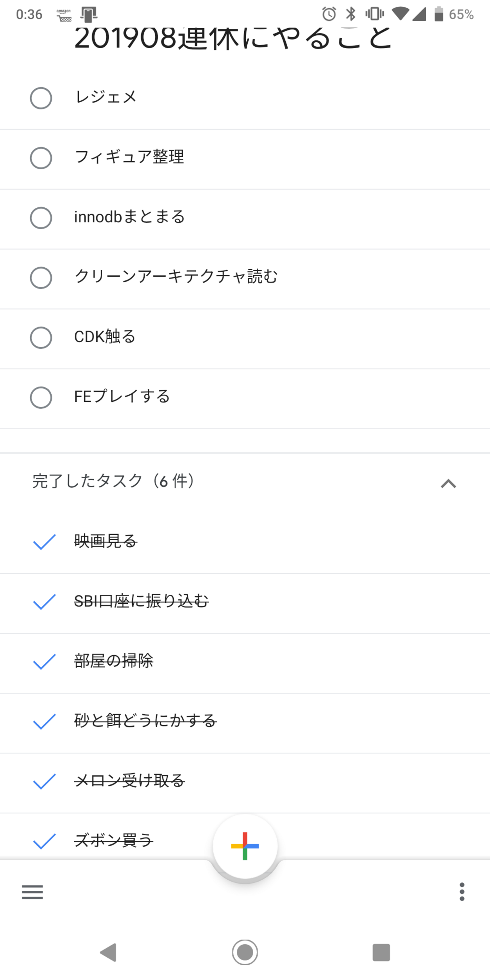Open the クリーンアーキテクチャ読む task
The height and width of the screenshot is (980, 490).
[x=176, y=277]
